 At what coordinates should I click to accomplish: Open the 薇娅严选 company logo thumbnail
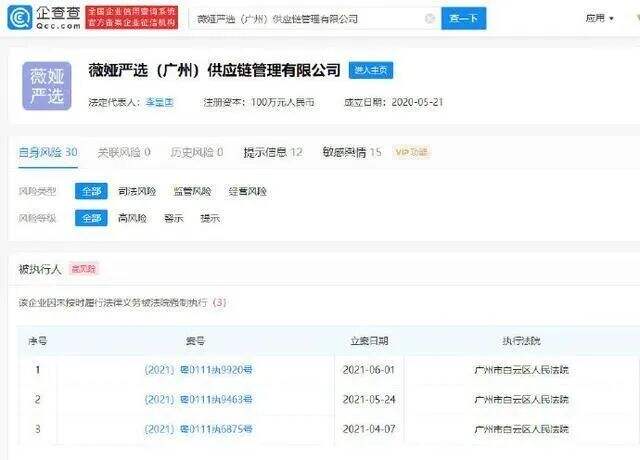47,86
